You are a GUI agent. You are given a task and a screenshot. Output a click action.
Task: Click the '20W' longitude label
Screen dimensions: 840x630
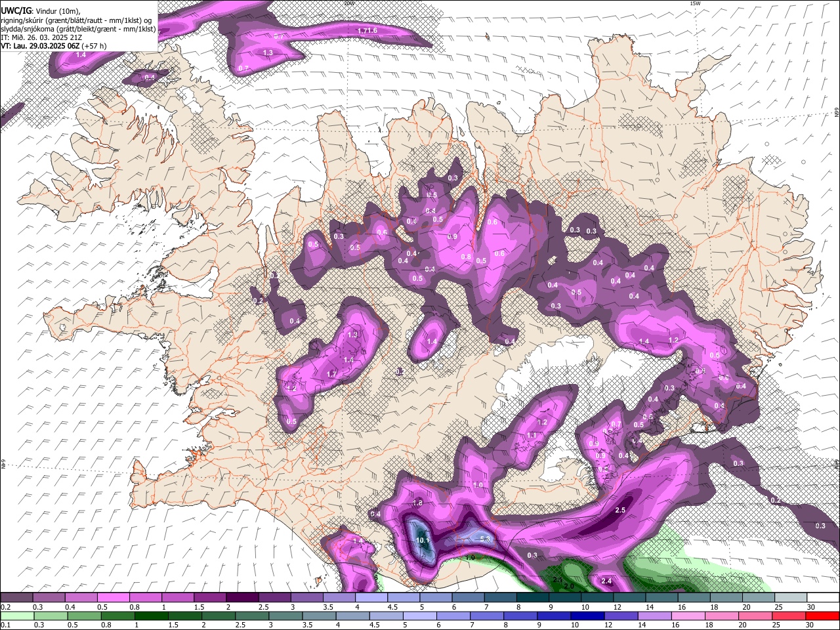tap(349, 3)
